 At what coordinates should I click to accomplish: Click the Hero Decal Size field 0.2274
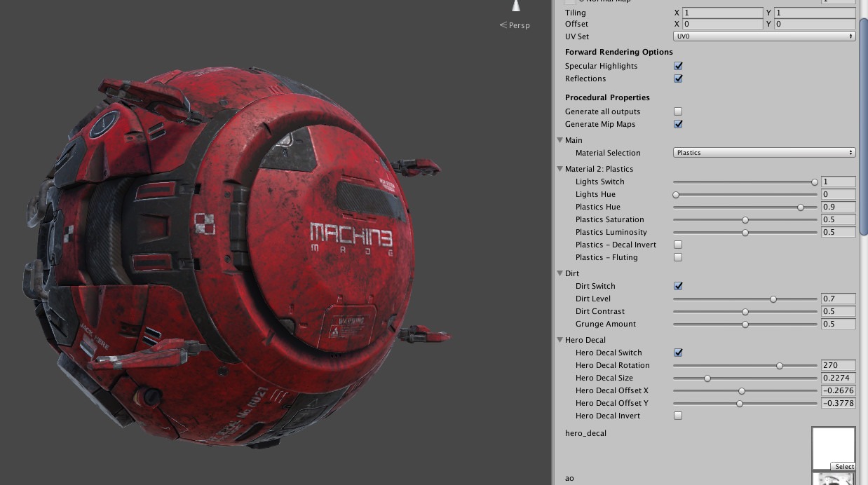[x=838, y=378]
